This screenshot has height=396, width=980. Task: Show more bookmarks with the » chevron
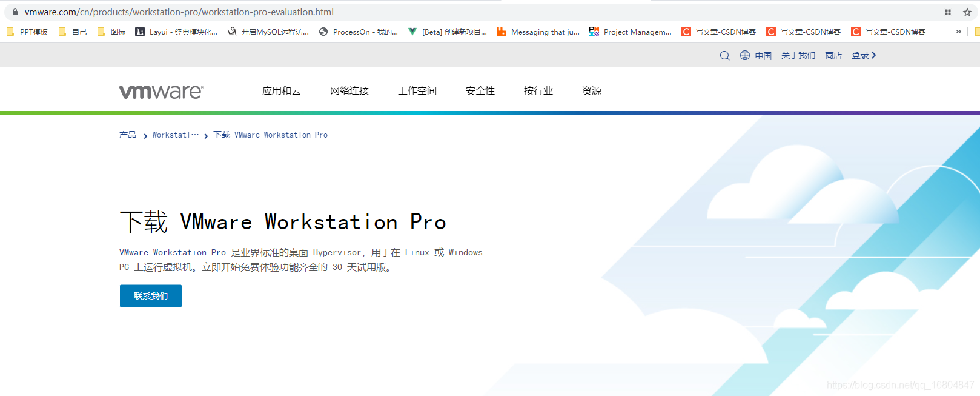(958, 32)
